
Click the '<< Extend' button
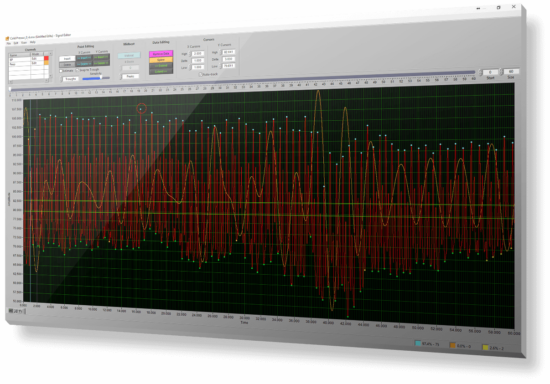click(161, 65)
